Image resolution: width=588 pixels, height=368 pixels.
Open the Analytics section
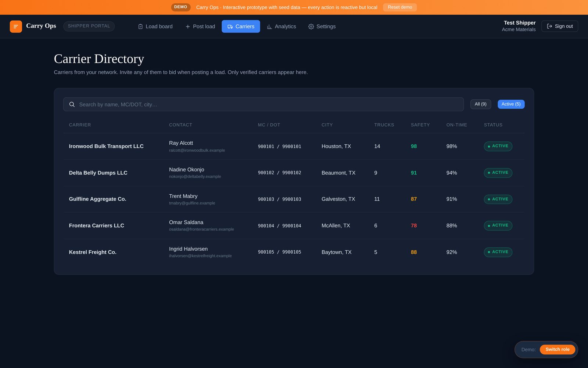282,26
